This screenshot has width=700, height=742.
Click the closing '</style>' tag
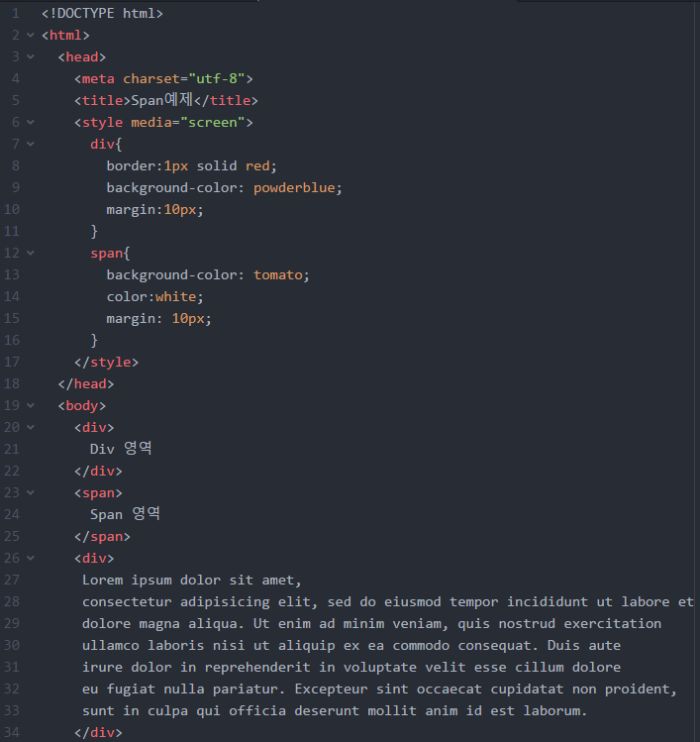click(x=106, y=362)
